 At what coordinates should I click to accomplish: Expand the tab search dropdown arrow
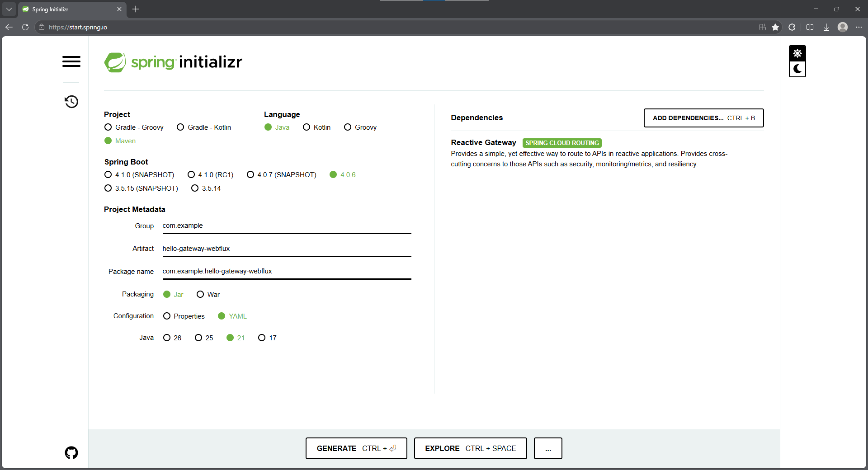9,9
